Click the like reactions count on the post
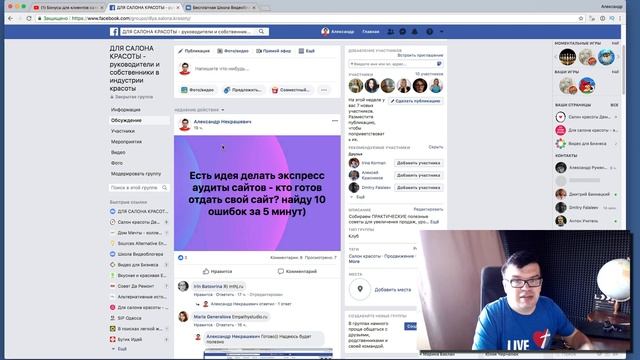 pyautogui.click(x=182, y=258)
